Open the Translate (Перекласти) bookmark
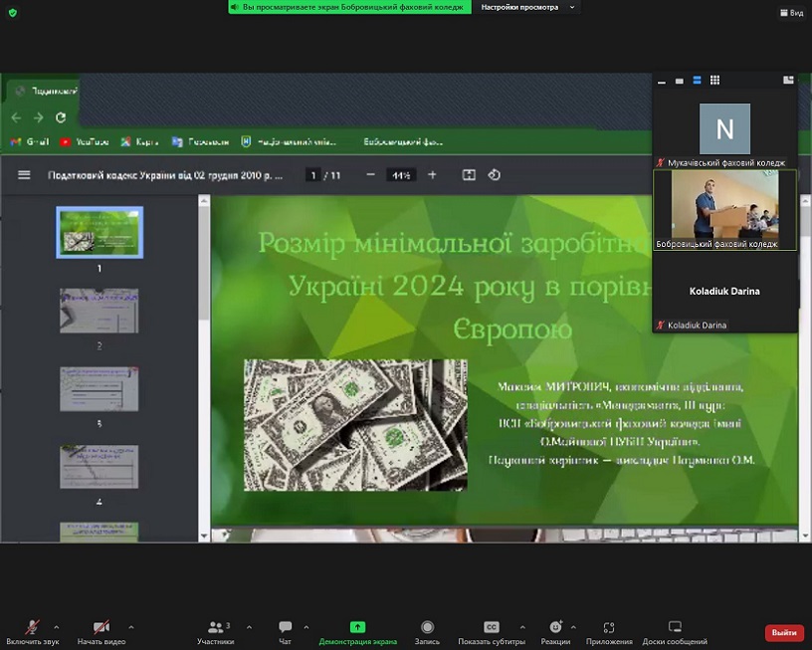812x650 pixels. pos(200,141)
